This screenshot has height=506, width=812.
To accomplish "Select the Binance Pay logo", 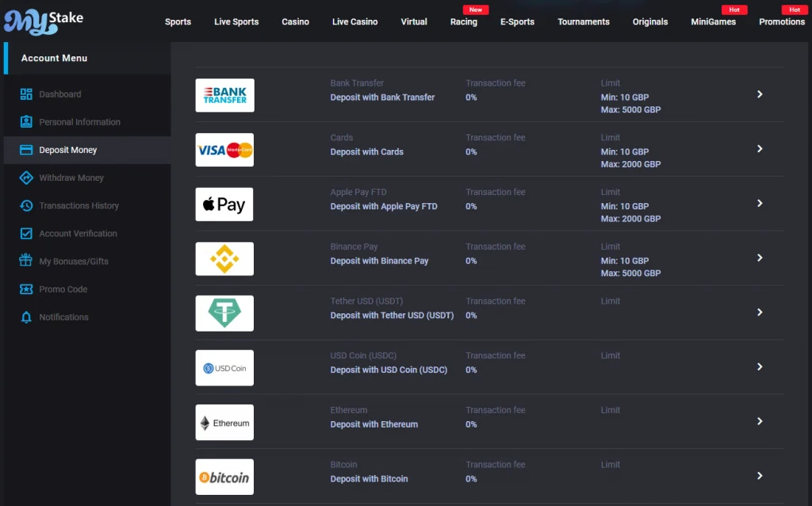I will [224, 259].
